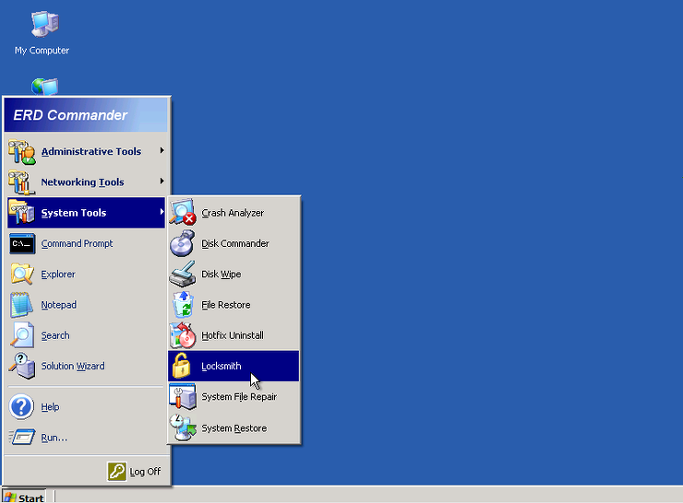Click the Notepad icon
The image size is (683, 503).
pyautogui.click(x=21, y=304)
